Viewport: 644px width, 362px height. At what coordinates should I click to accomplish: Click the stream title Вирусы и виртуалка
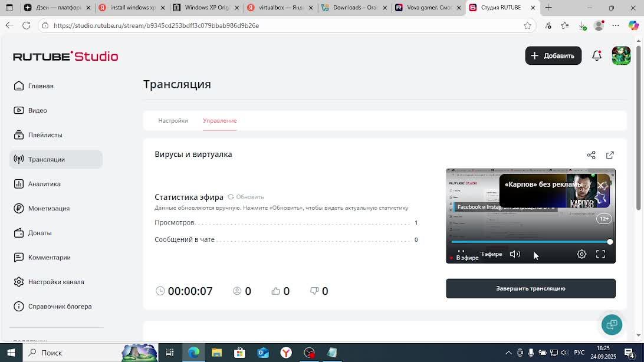click(x=193, y=154)
